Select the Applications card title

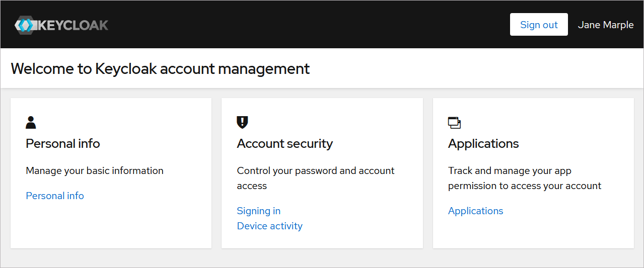483,144
